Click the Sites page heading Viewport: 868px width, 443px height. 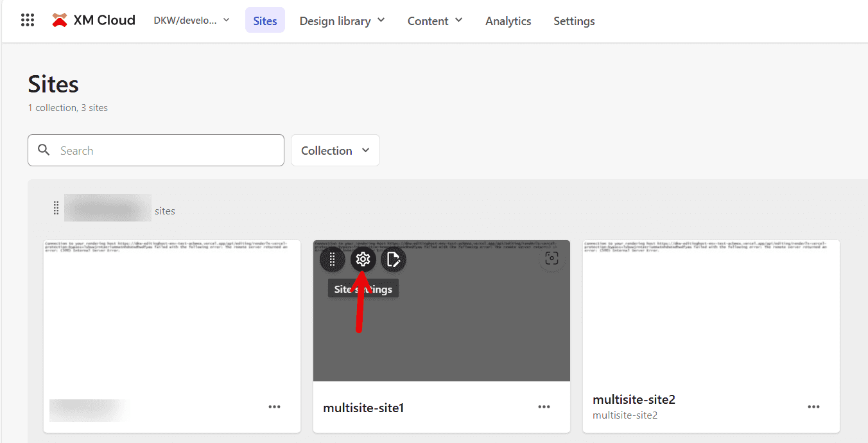tap(53, 84)
